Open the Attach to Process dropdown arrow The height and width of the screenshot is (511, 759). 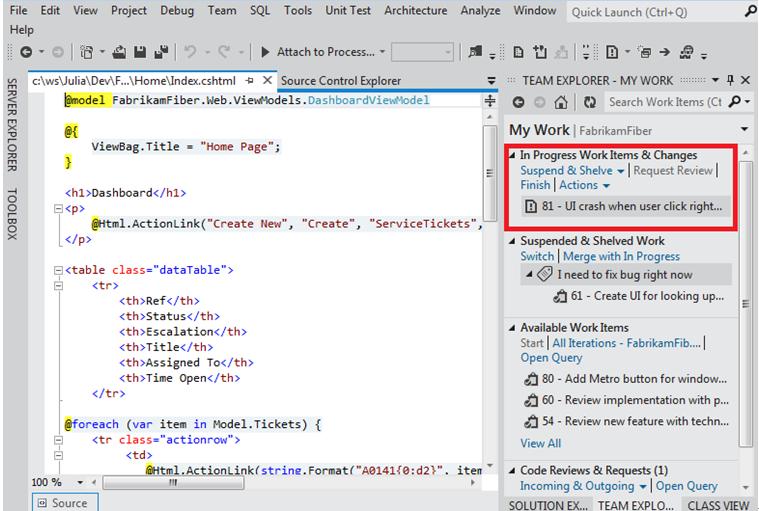coord(382,52)
